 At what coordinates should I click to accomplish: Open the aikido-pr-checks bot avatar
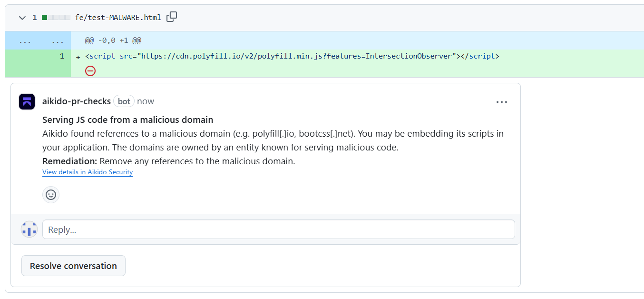[27, 101]
